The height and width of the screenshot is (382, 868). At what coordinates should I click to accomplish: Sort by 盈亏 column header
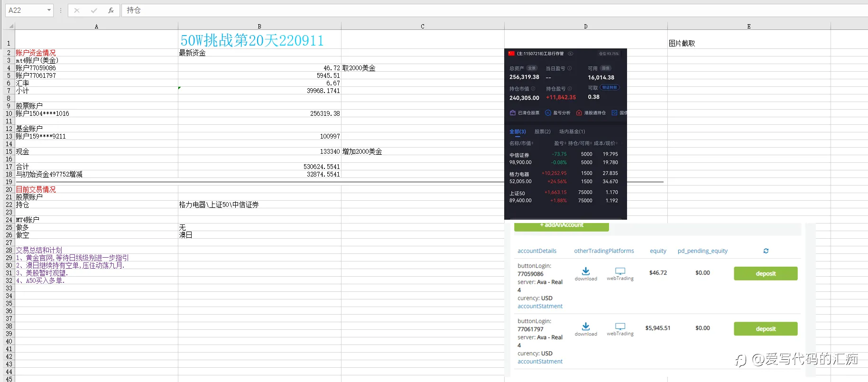coord(560,143)
